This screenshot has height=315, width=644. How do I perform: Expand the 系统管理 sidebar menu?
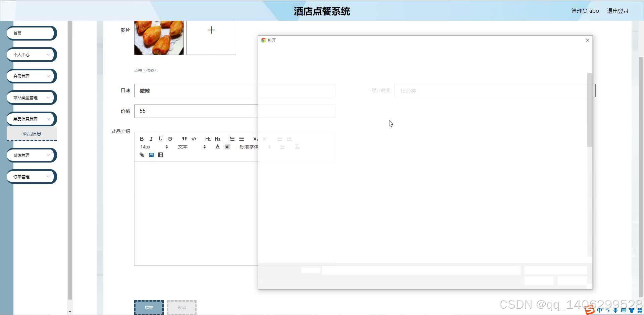click(x=32, y=155)
